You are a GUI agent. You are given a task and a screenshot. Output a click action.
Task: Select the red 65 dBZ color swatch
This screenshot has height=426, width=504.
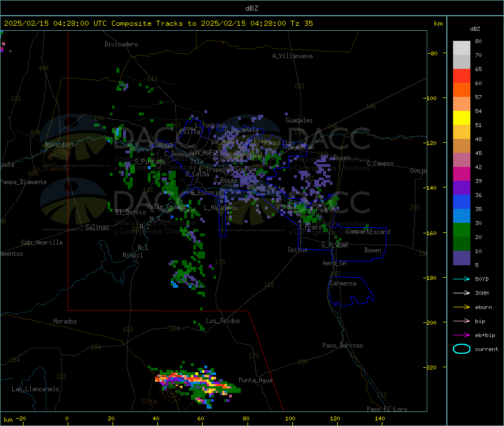coord(461,76)
